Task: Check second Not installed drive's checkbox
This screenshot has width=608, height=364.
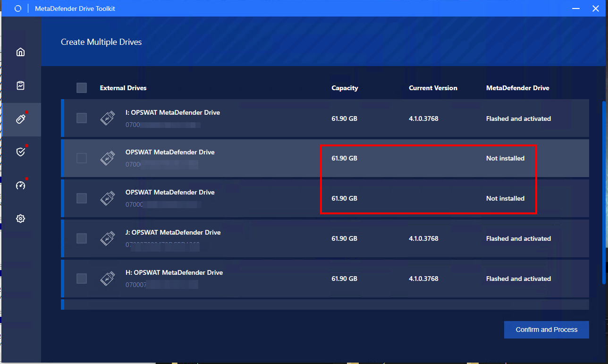Action: pos(82,198)
